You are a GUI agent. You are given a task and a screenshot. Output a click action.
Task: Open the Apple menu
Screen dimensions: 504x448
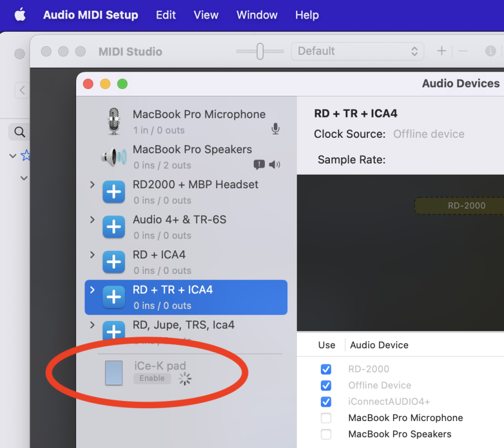(x=20, y=15)
